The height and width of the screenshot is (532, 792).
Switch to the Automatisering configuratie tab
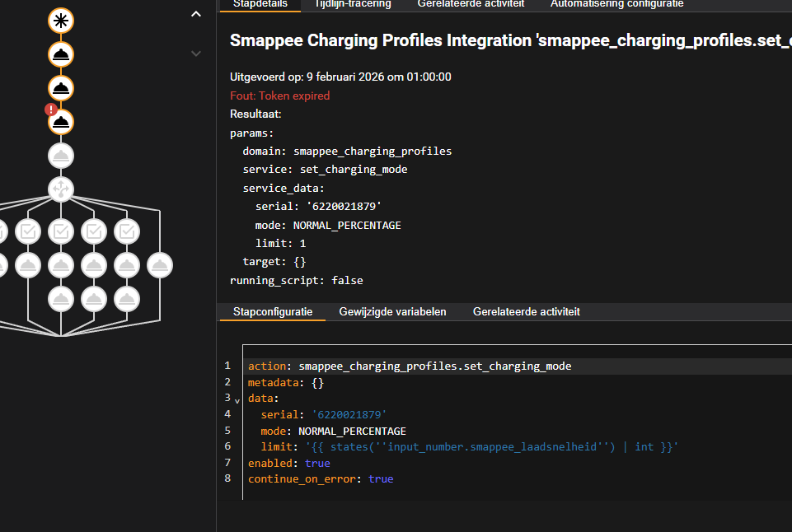point(616,4)
